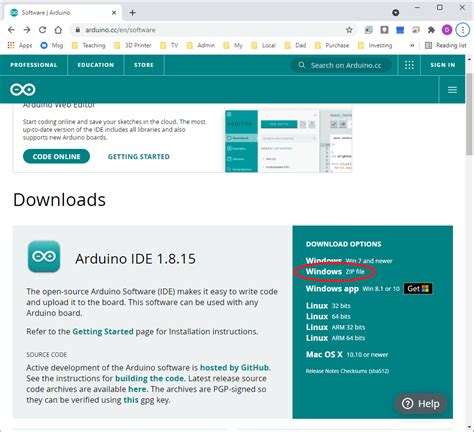Download Windows Win 7 and newer installer
Screen dimensions: 474x432
pos(349,261)
